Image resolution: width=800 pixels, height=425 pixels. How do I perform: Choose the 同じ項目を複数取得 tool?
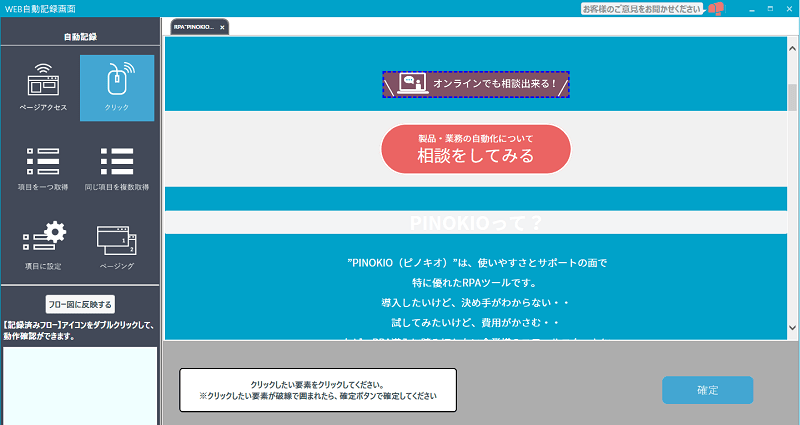(x=117, y=168)
